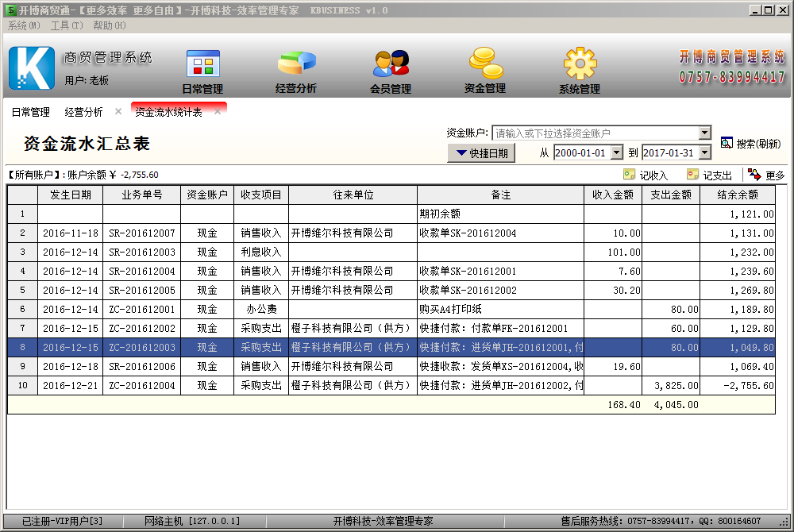794x532 pixels.
Task: Open the 系统(M) menu
Action: tap(24, 25)
